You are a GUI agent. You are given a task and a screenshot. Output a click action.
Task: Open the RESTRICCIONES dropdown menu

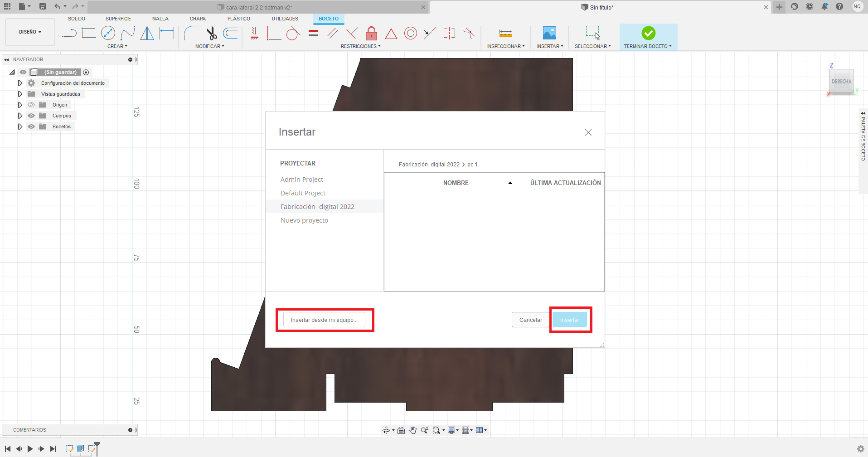click(x=361, y=46)
